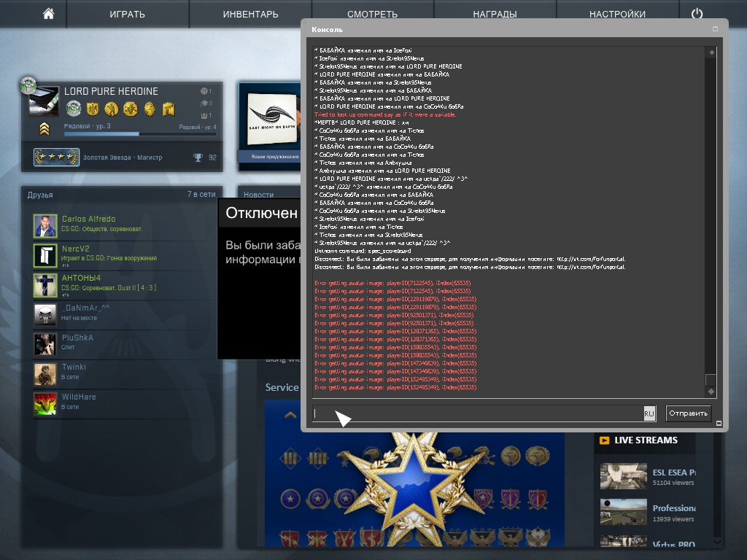Click the XP progress bar
The image size is (747, 560).
[140, 134]
